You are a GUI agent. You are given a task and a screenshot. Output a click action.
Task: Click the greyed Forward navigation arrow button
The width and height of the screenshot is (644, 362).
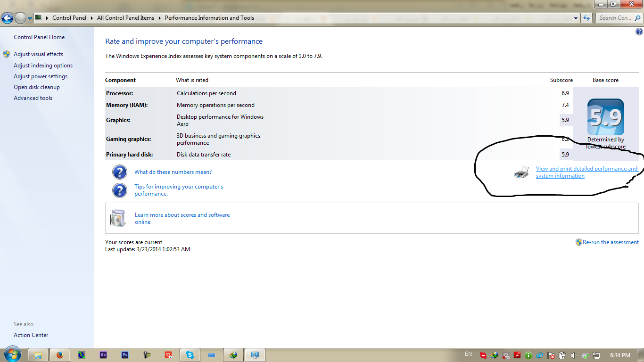click(20, 18)
